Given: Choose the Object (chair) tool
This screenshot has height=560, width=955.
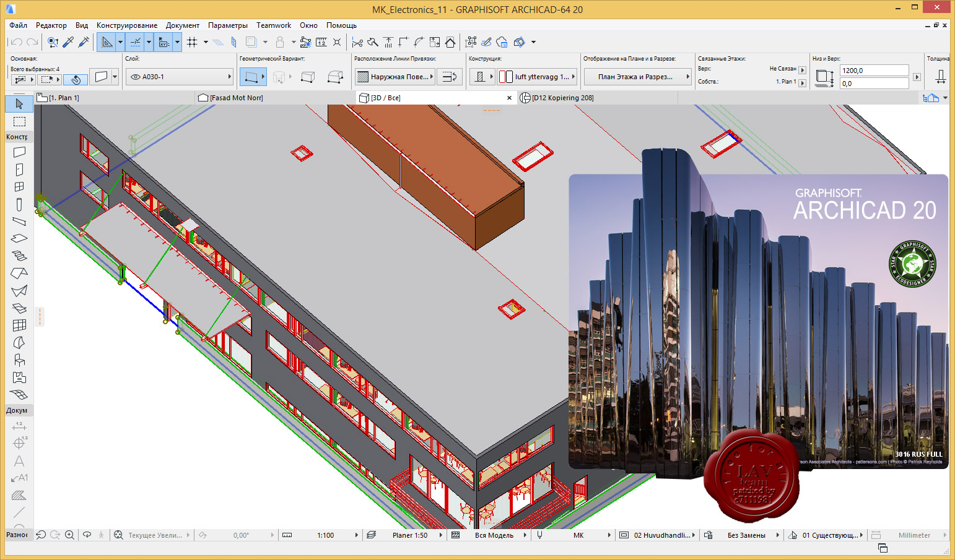Looking at the screenshot, I should pyautogui.click(x=19, y=360).
